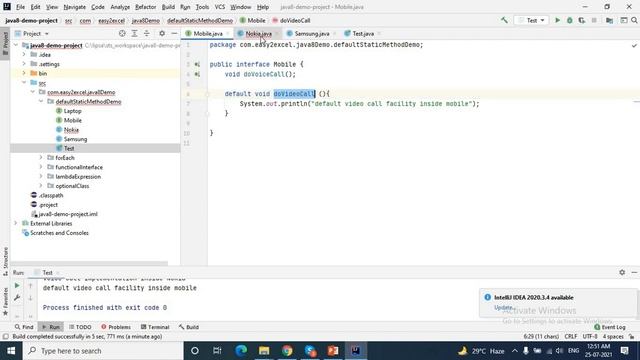This screenshot has width=640, height=360.
Task: Click locate opened file icon in Project panel
Action: point(122,33)
